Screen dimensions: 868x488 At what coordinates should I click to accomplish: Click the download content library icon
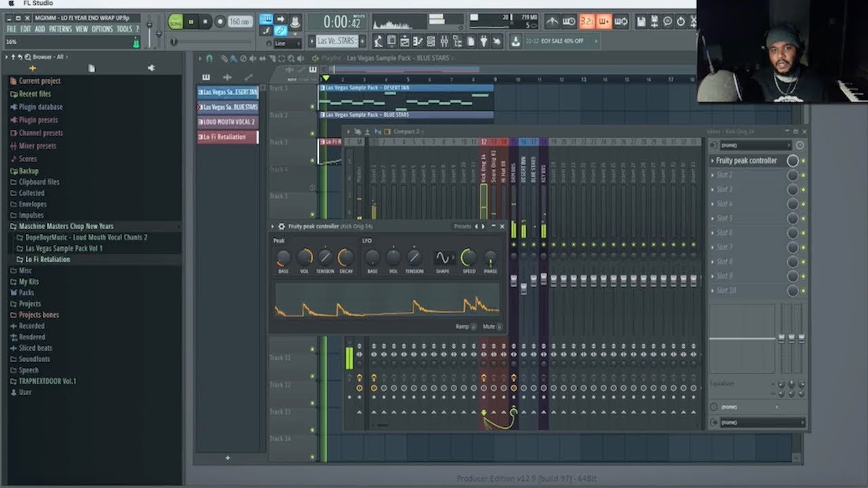coord(515,41)
